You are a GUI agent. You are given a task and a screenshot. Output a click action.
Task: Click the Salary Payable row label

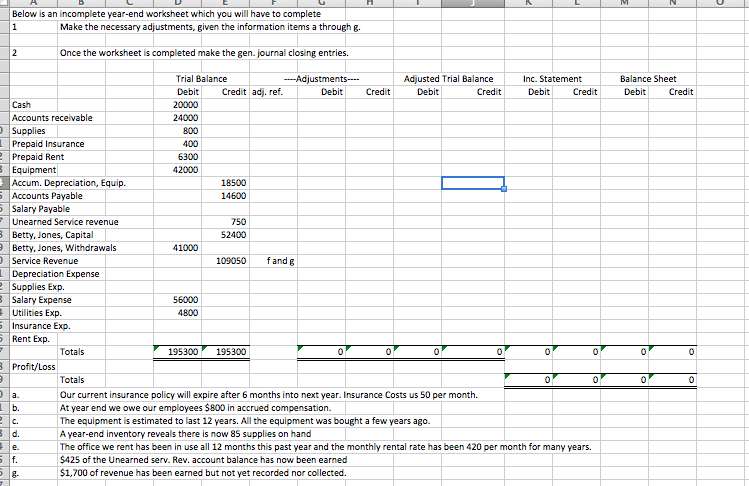coord(41,209)
